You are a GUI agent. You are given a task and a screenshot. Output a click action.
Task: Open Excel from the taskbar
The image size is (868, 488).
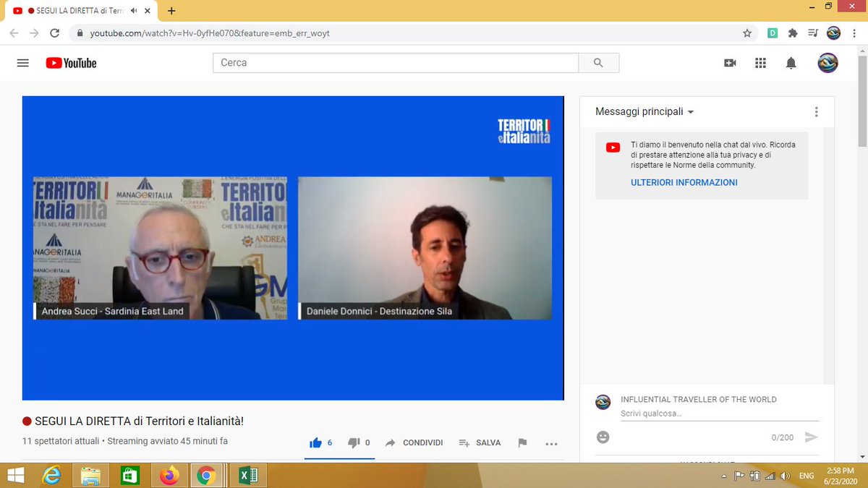point(247,476)
